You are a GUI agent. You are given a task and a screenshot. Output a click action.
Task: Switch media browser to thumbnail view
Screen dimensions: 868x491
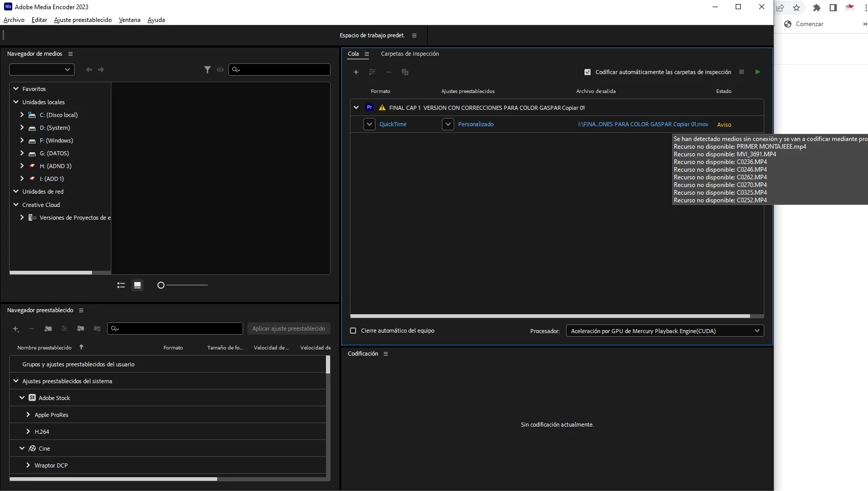click(137, 285)
